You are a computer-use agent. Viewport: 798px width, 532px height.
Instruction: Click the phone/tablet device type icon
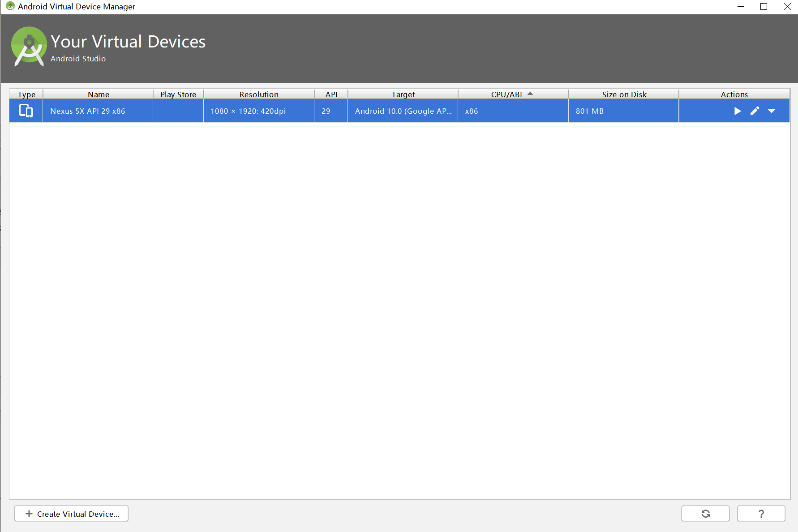click(26, 111)
